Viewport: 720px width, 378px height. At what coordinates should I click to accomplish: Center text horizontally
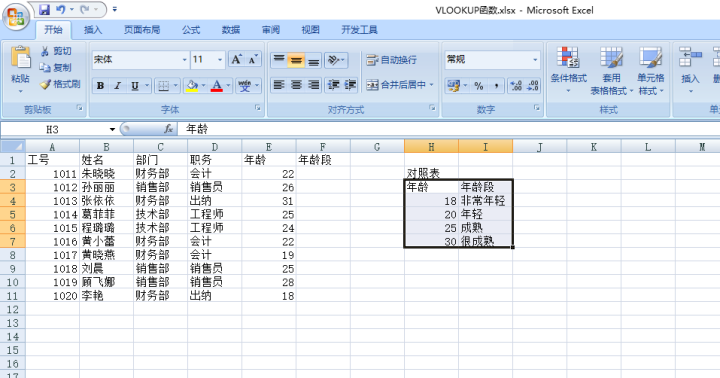[296, 85]
